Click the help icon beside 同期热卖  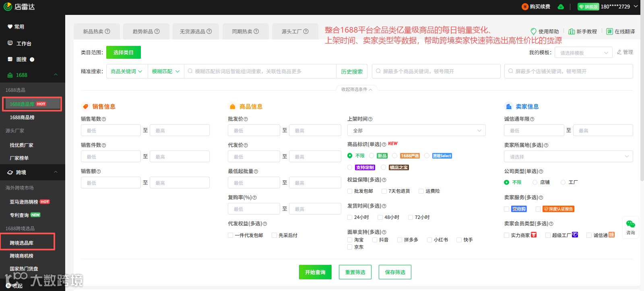click(x=256, y=31)
